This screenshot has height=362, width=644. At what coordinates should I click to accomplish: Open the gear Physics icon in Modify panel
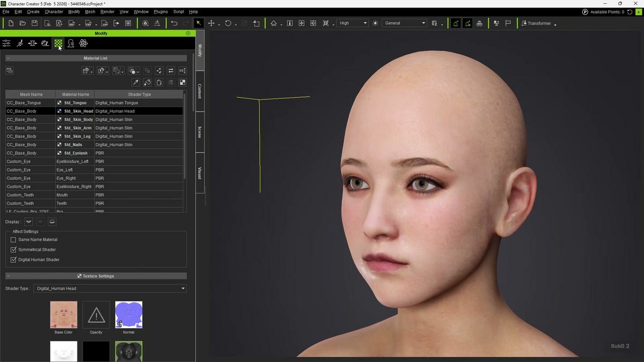coord(83,43)
